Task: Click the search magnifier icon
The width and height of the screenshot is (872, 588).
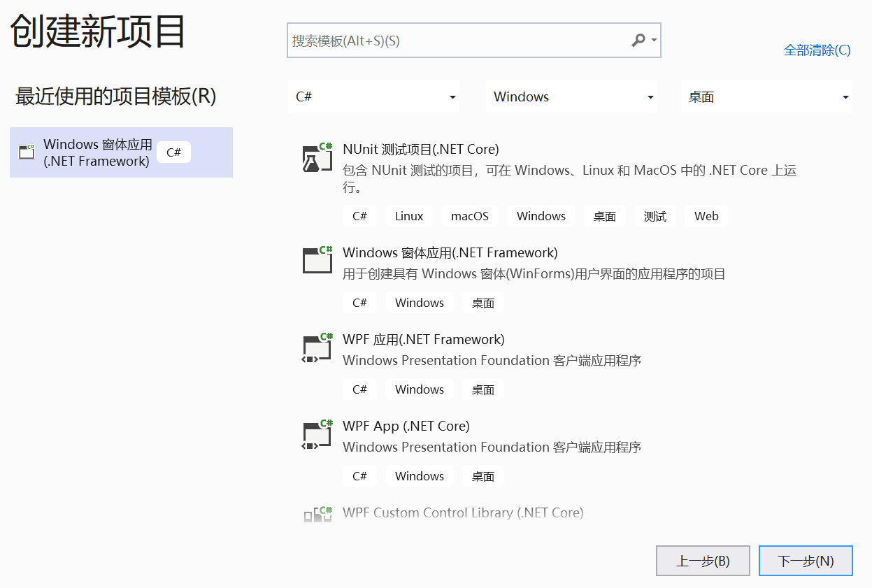Action: (x=638, y=41)
